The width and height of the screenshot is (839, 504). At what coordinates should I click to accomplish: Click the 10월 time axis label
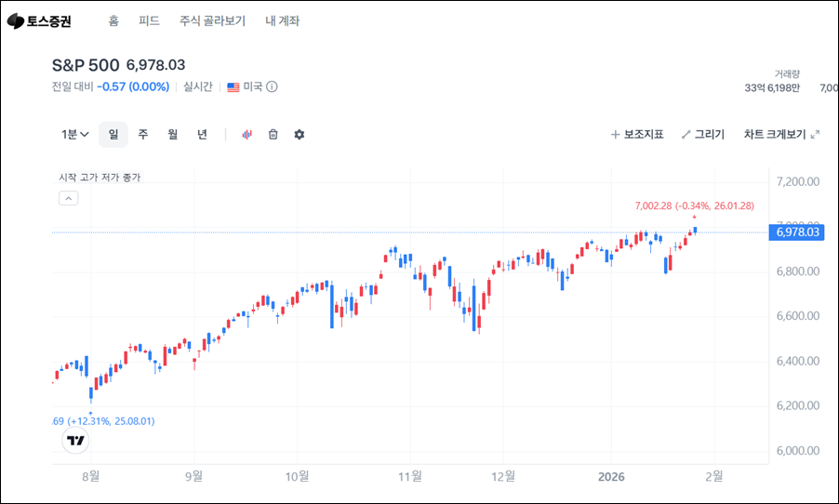pos(297,476)
